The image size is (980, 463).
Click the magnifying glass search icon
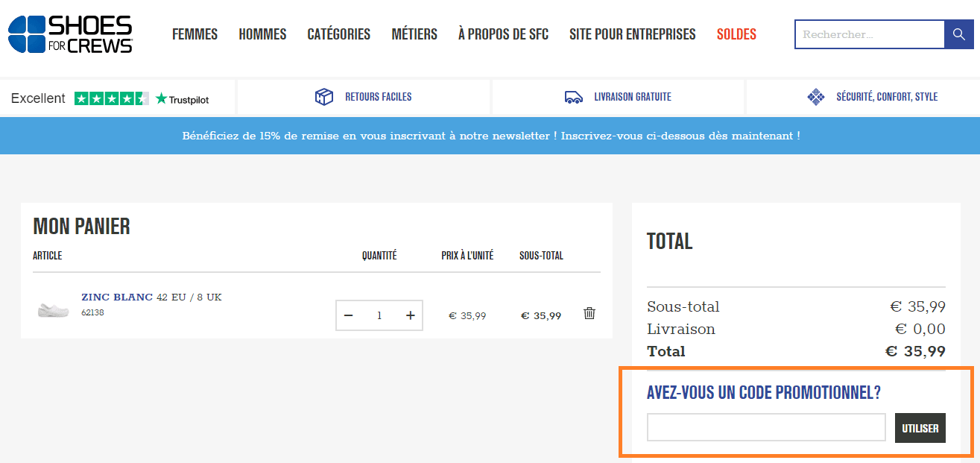[959, 34]
